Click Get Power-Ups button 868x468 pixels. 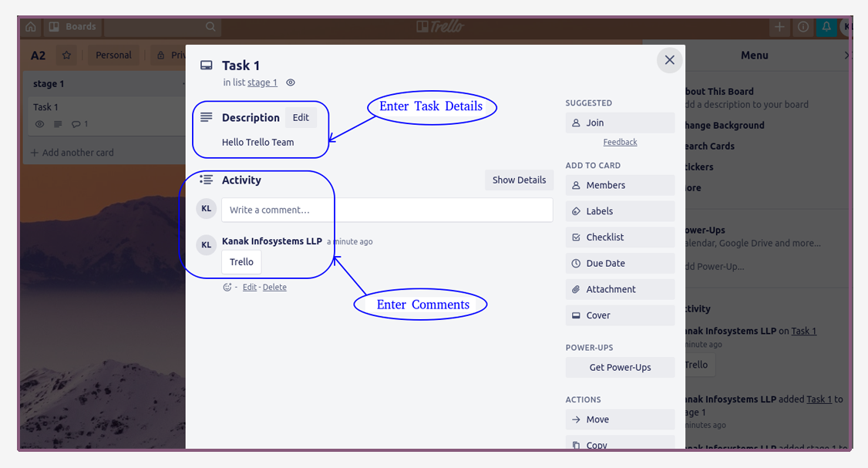point(620,368)
